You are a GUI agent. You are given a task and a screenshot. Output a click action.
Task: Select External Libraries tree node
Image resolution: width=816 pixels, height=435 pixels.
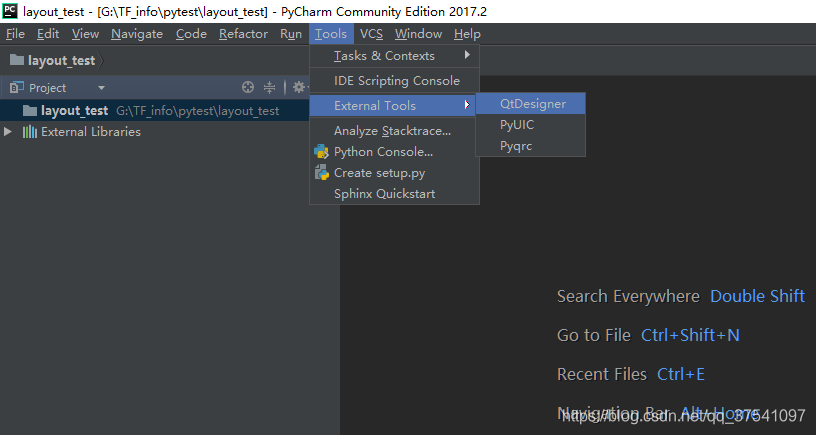pyautogui.click(x=91, y=132)
